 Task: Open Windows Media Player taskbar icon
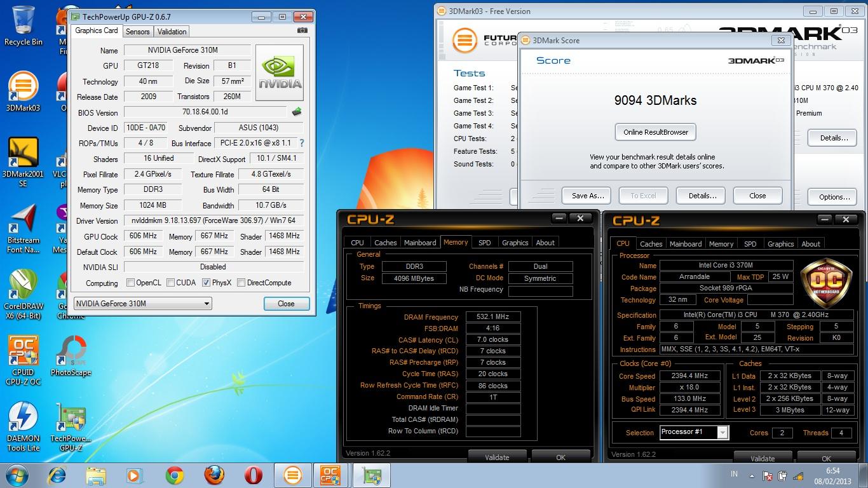pyautogui.click(x=134, y=475)
